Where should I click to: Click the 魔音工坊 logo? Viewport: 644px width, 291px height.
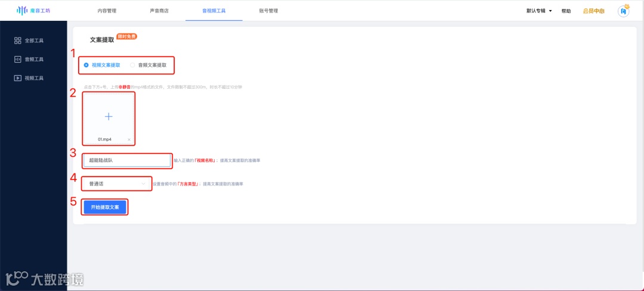[x=34, y=11]
